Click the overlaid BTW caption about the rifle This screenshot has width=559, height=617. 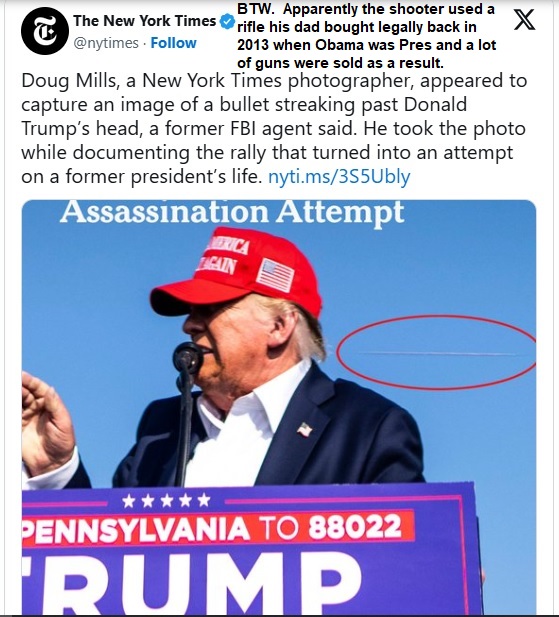click(x=366, y=36)
